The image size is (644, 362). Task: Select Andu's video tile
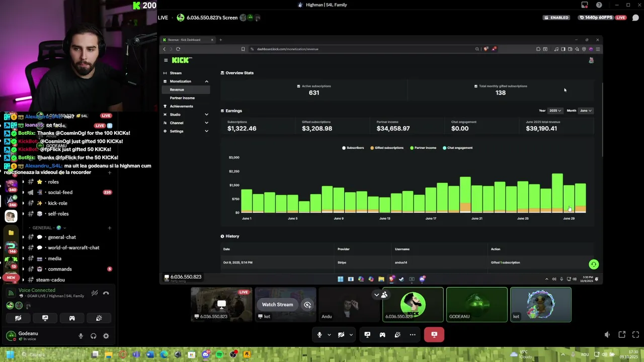tap(349, 304)
